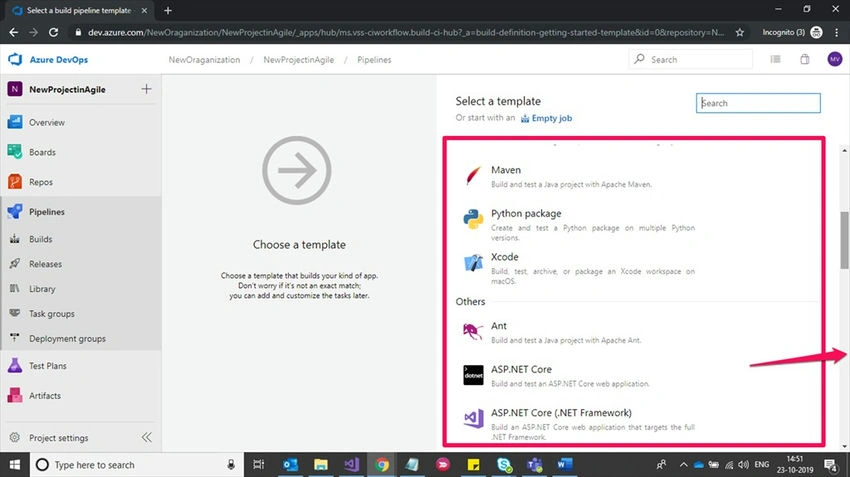Select ASP.NET Core (.NET Framework) template
Screen dimensions: 850x477
(580, 424)
